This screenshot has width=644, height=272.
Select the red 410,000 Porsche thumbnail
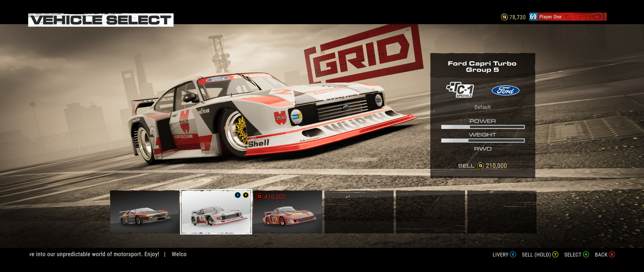(x=288, y=212)
